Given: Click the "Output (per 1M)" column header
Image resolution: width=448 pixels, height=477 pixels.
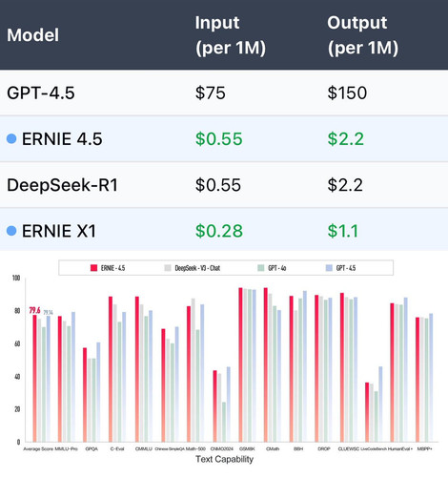Looking at the screenshot, I should click(363, 35).
